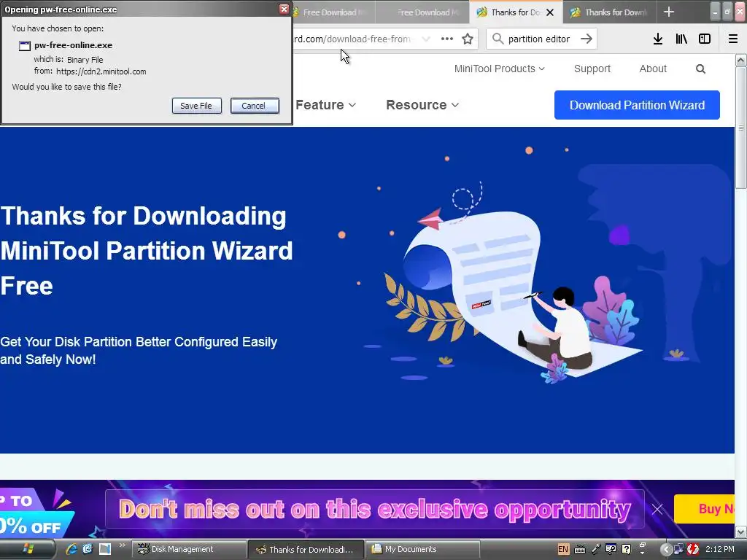This screenshot has width=747, height=560.
Task: Click the page vertical scrollbar thumb
Action: tap(741, 127)
